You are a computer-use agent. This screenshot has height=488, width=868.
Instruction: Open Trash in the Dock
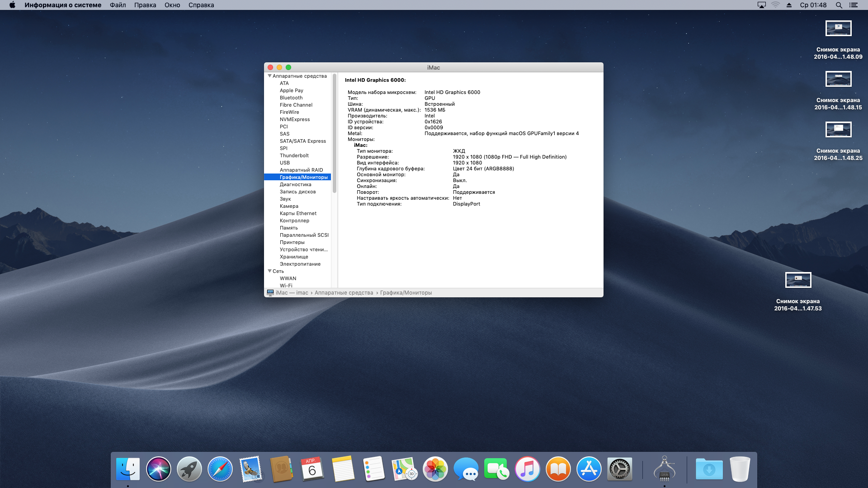[740, 469]
